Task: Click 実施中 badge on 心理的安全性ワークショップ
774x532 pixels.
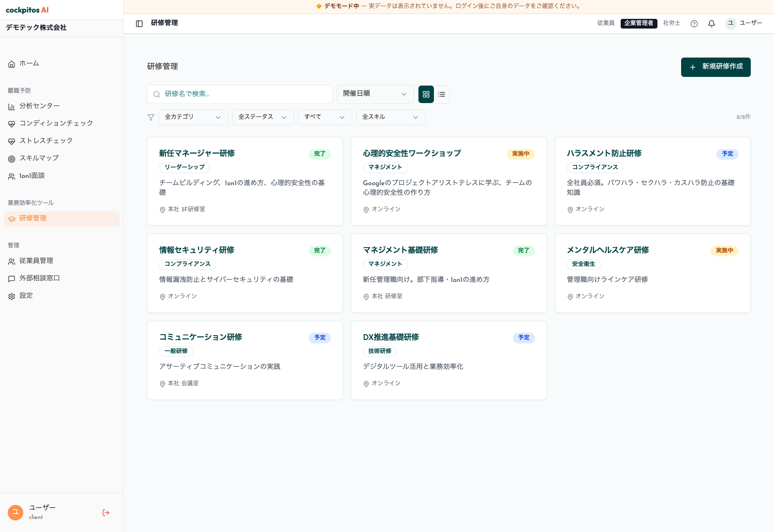Action: [521, 154]
